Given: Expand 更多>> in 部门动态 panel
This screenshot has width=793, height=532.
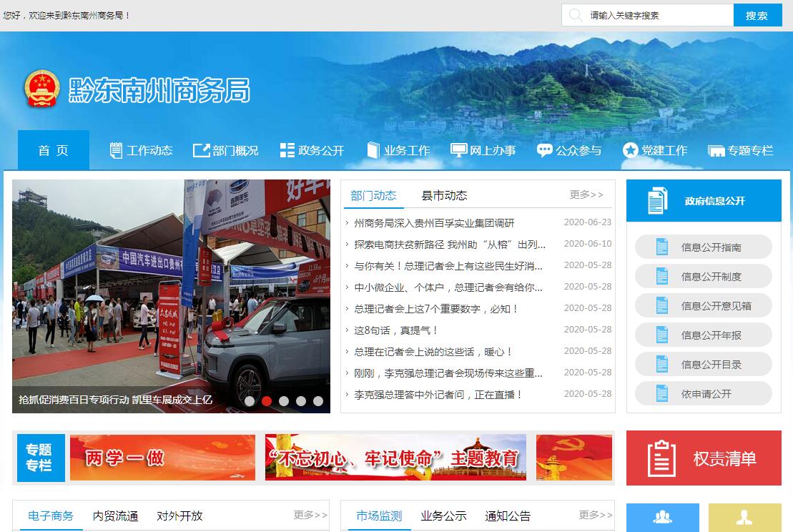Looking at the screenshot, I should 586,194.
